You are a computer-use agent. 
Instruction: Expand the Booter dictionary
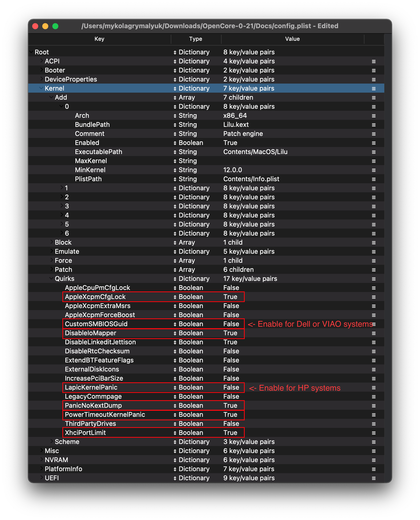click(x=41, y=70)
